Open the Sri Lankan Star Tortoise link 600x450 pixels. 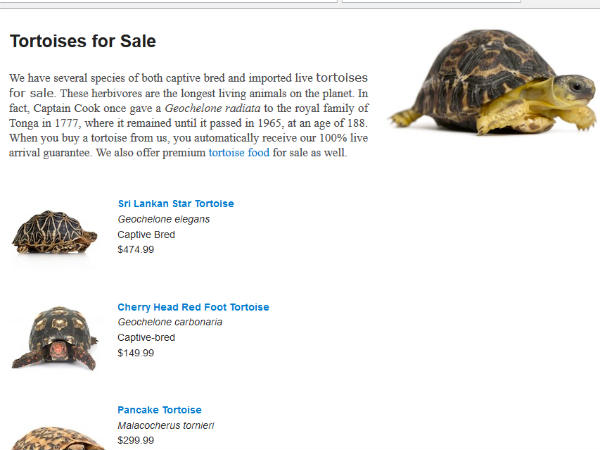point(175,204)
